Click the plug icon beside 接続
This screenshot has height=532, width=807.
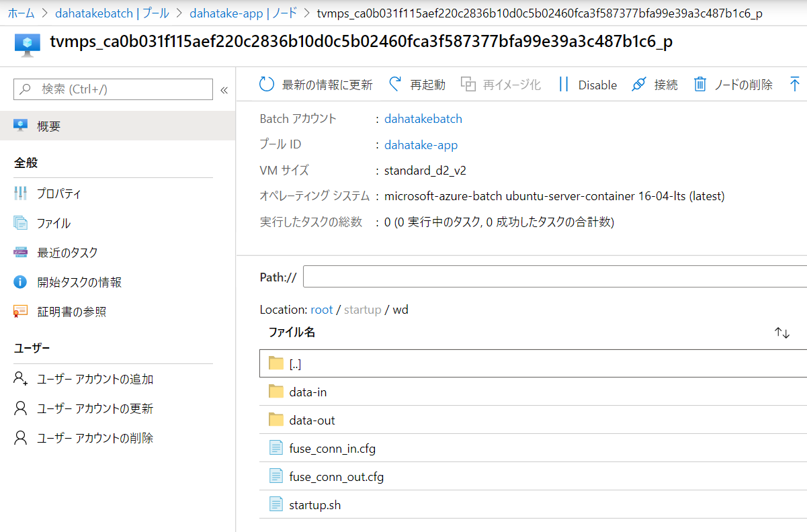(638, 84)
